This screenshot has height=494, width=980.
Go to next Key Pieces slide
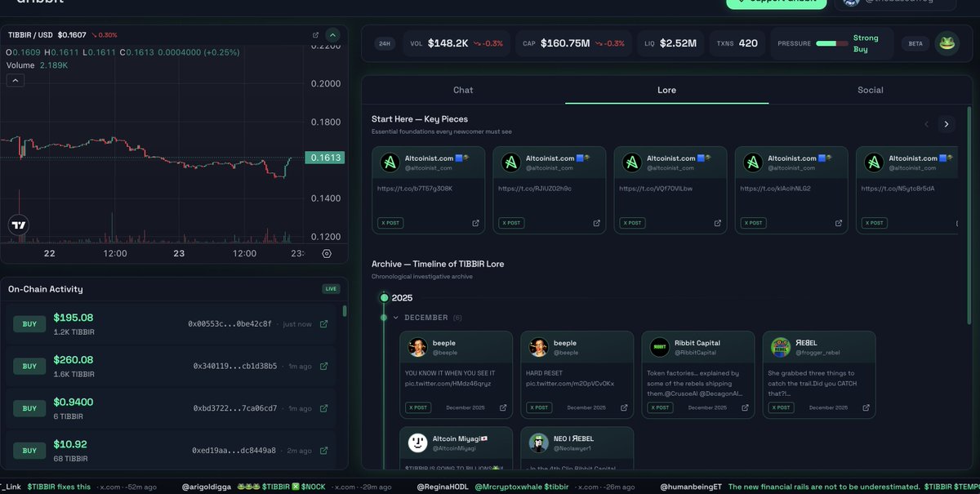pyautogui.click(x=947, y=124)
